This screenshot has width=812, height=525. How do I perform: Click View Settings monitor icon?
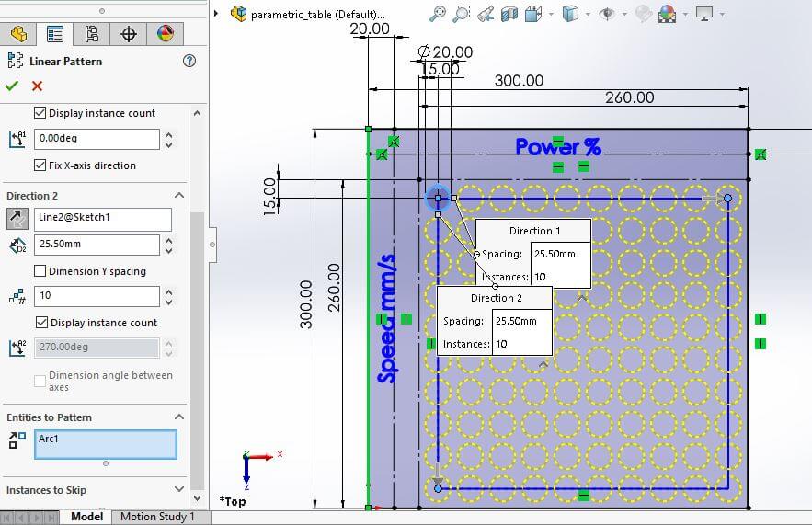(x=704, y=14)
